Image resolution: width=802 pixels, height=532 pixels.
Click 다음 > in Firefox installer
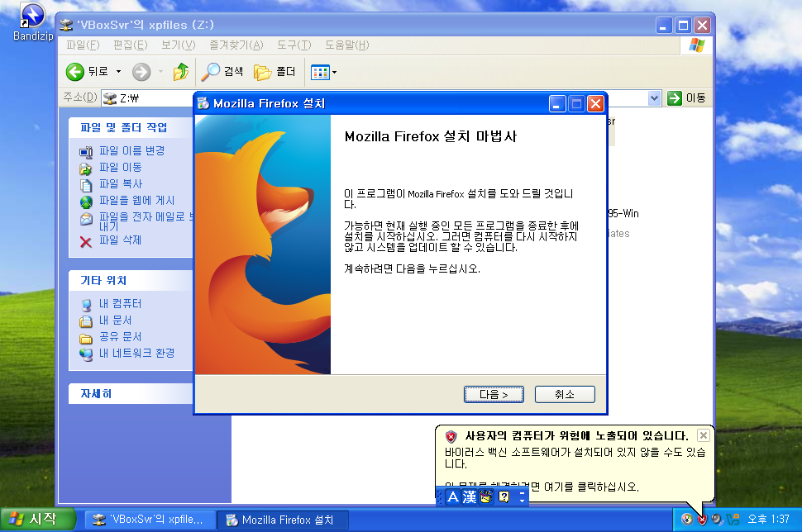coord(494,395)
